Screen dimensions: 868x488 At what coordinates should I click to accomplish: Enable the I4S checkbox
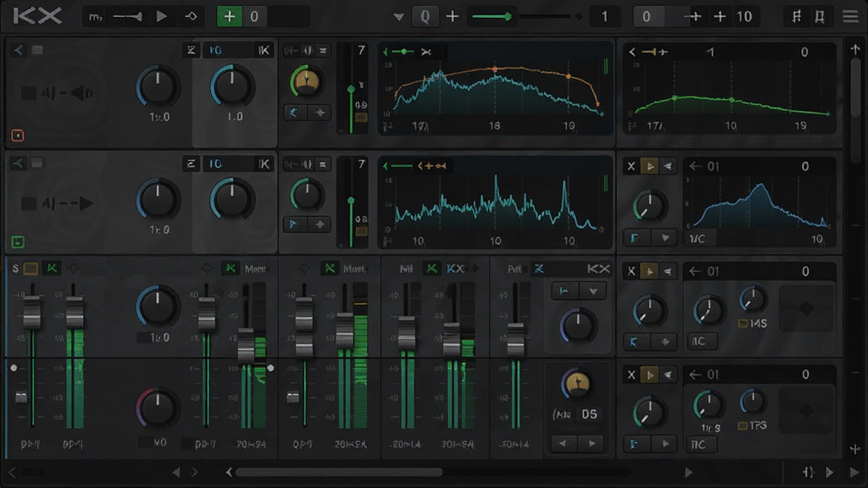tap(743, 323)
